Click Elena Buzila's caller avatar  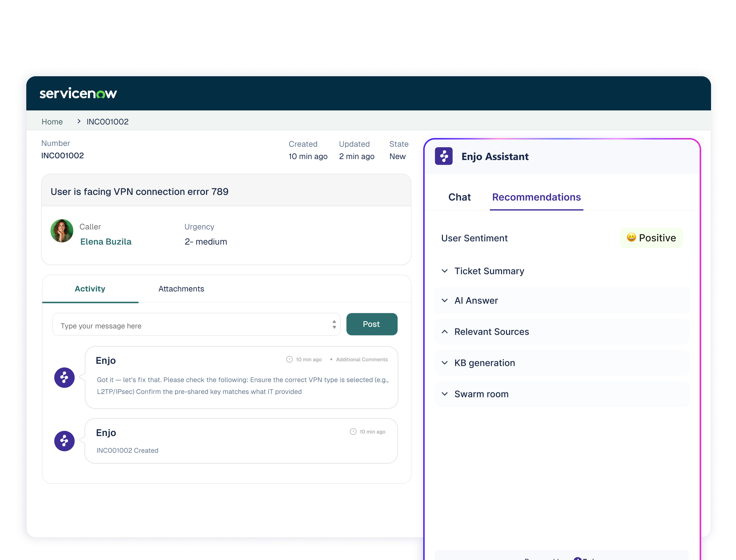pyautogui.click(x=62, y=231)
